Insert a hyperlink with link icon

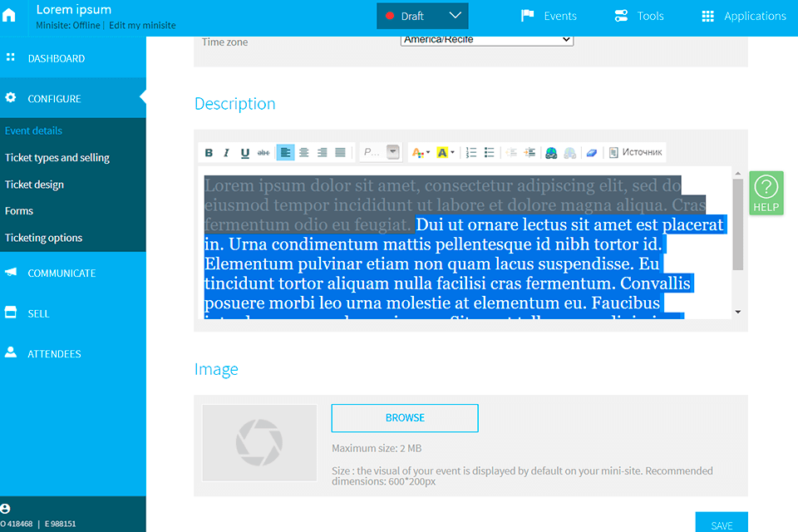pyautogui.click(x=551, y=152)
